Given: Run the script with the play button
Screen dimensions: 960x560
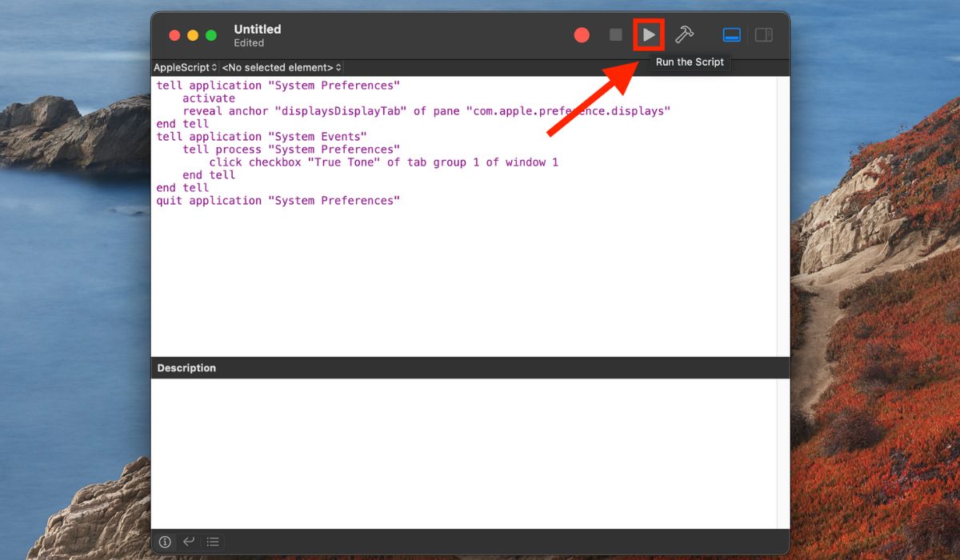Looking at the screenshot, I should point(649,35).
